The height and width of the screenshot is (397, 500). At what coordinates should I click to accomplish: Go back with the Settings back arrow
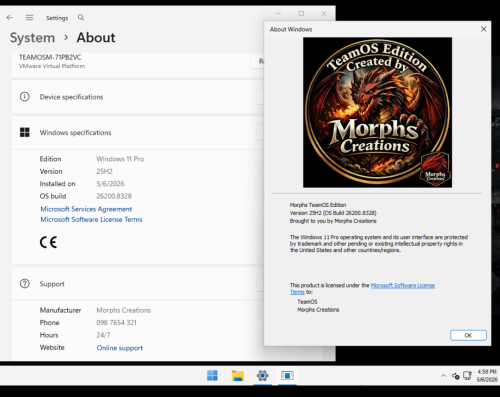coord(10,17)
